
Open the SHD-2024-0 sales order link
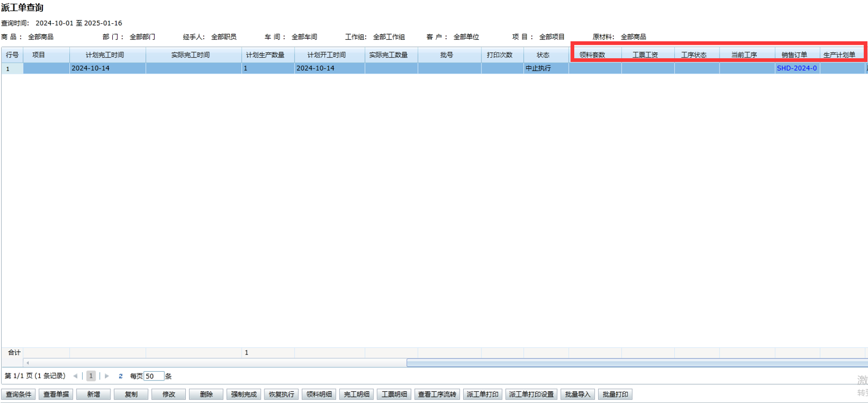[x=796, y=68]
